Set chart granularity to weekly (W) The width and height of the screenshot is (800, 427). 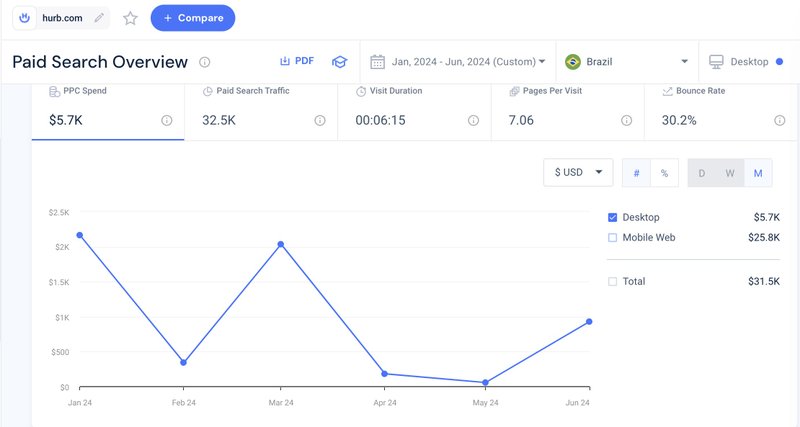(x=730, y=173)
